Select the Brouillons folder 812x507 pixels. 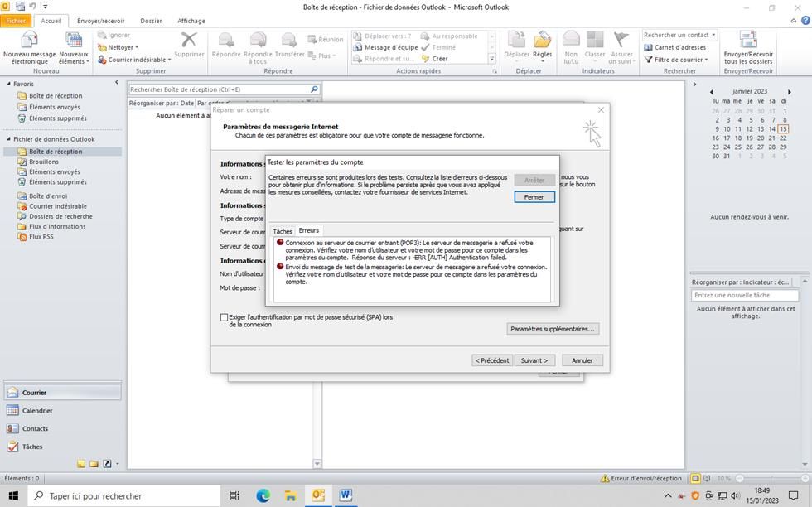(44, 162)
